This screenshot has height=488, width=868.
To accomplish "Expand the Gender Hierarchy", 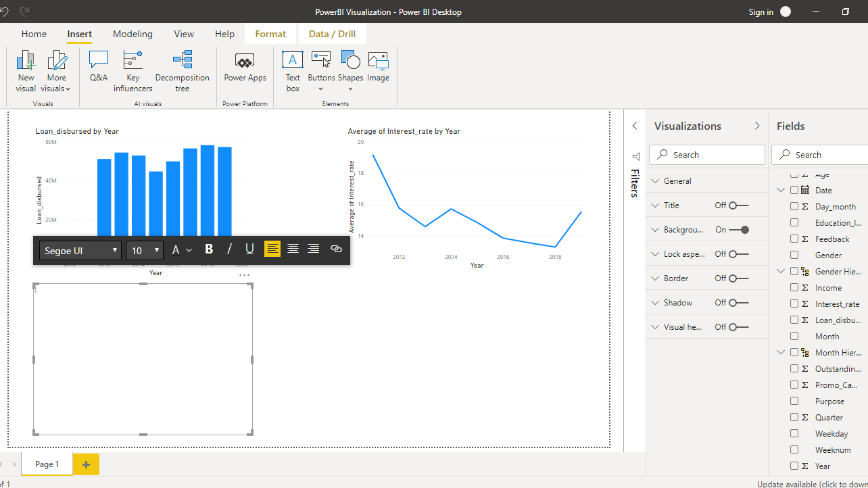I will coord(781,272).
